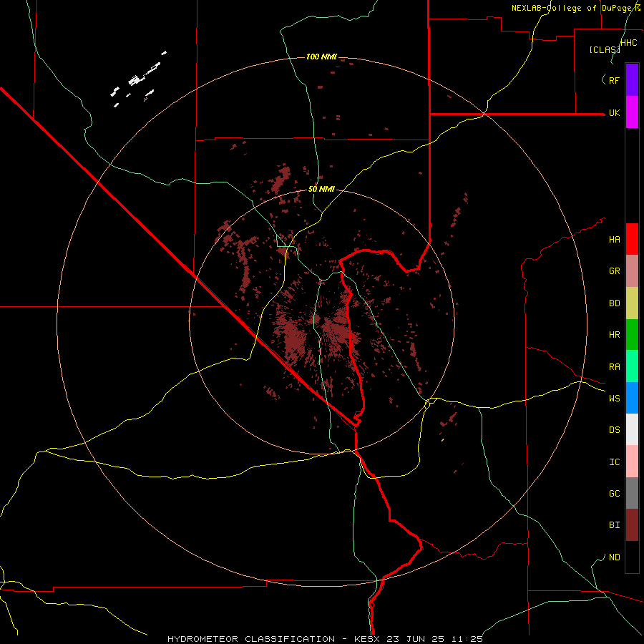The width and height of the screenshot is (644, 644).
Task: Click the dusty pink GR legend swatch
Action: coord(632,271)
